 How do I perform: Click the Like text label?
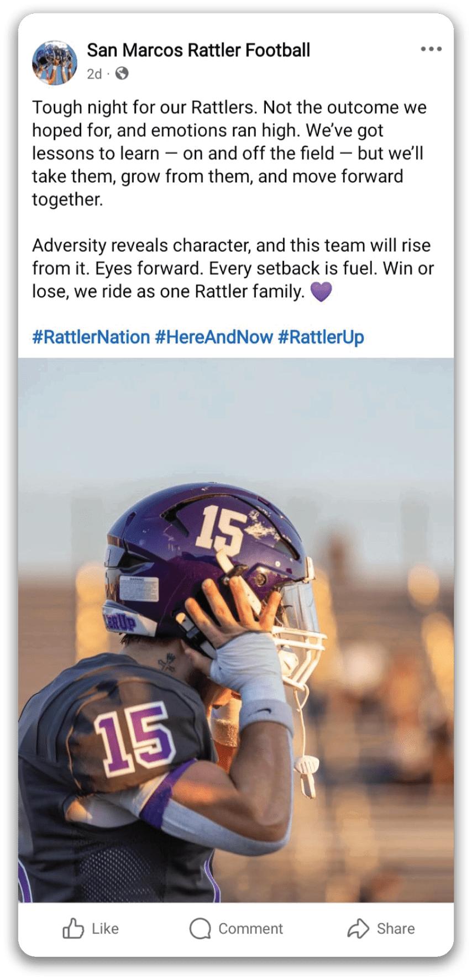pyautogui.click(x=105, y=929)
